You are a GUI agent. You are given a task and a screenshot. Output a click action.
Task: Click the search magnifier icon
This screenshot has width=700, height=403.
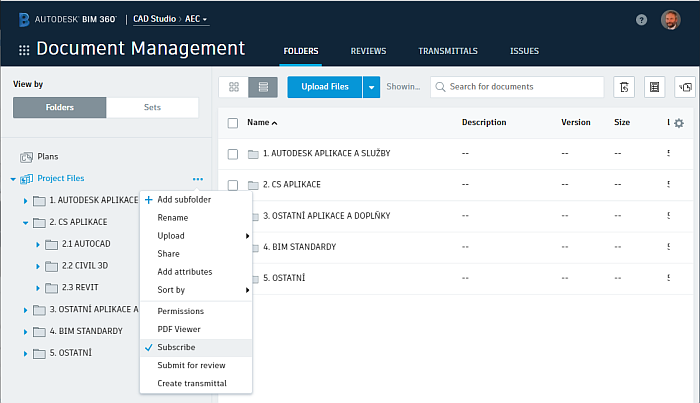pyautogui.click(x=440, y=87)
